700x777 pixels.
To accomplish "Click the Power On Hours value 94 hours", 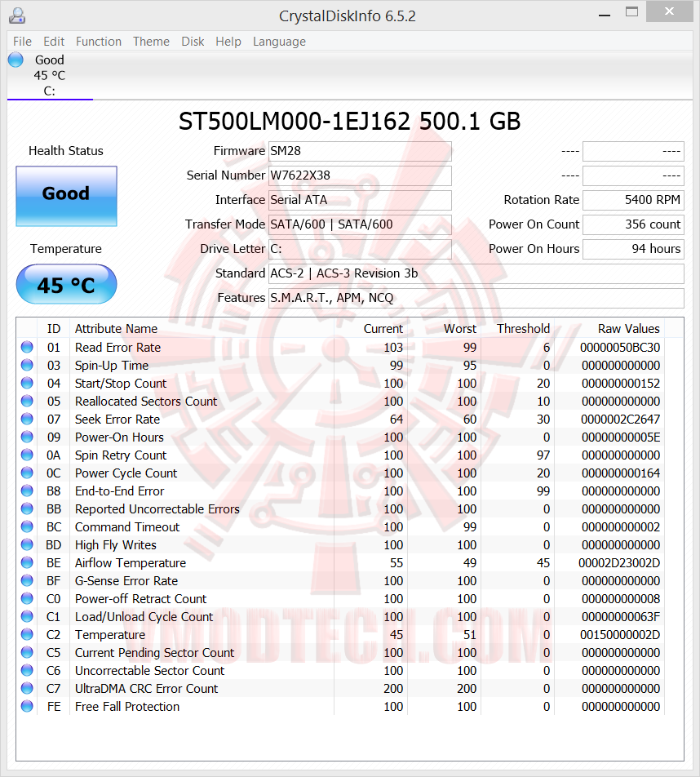I will pos(633,249).
